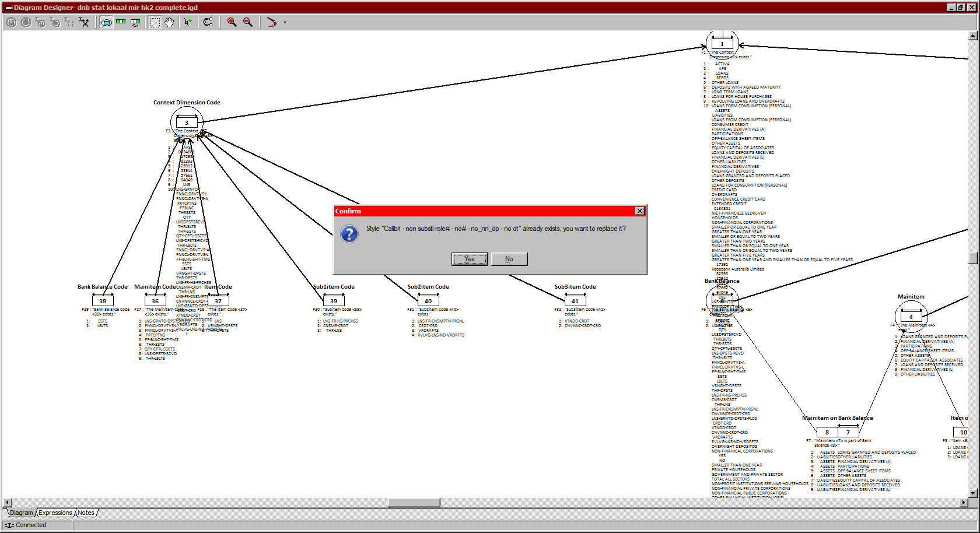Click the zoom in magnifier icon
980x533 pixels.
pos(232,22)
